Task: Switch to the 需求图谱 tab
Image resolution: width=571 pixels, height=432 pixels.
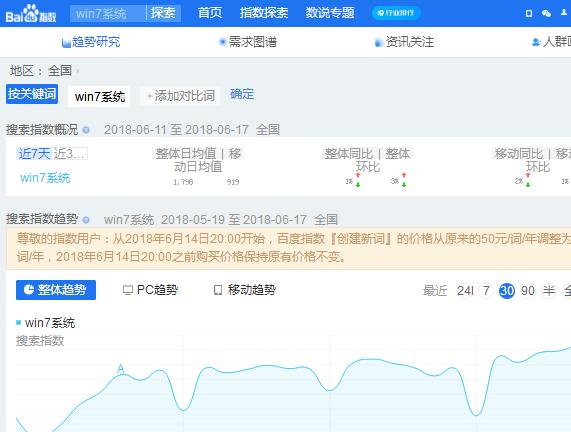Action: coord(248,42)
